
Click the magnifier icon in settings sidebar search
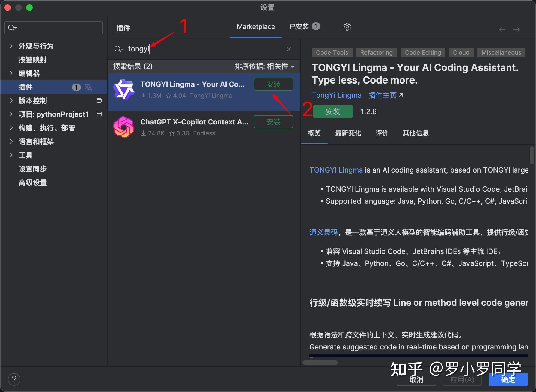coord(11,28)
